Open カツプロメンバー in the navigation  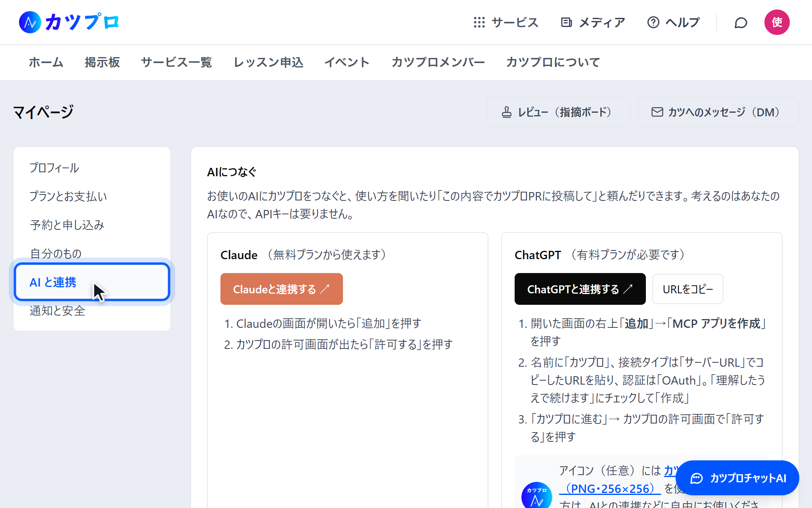coord(438,62)
